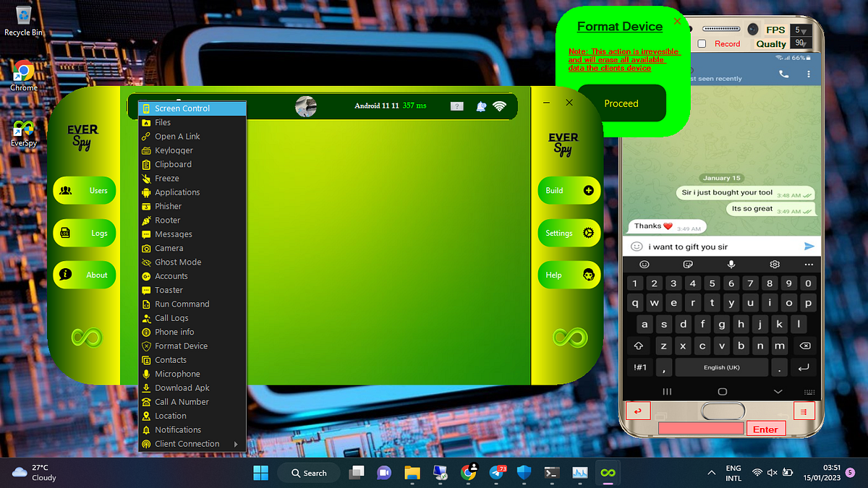This screenshot has width=868, height=488.
Task: Enable the Record checkbox
Action: 700,43
